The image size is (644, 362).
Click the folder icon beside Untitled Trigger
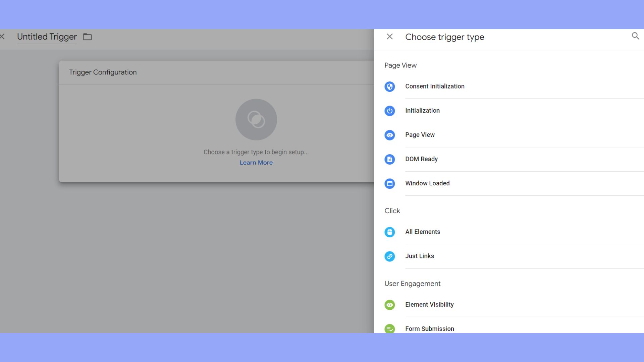88,37
